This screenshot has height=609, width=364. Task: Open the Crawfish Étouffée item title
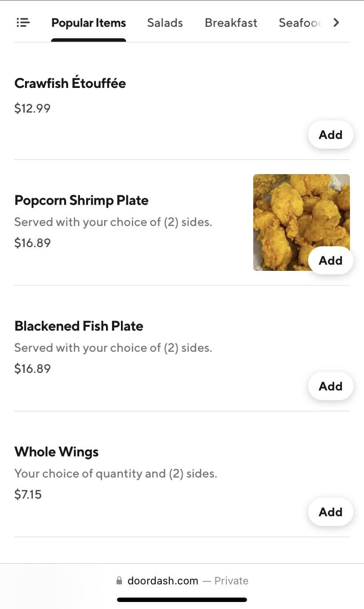70,83
